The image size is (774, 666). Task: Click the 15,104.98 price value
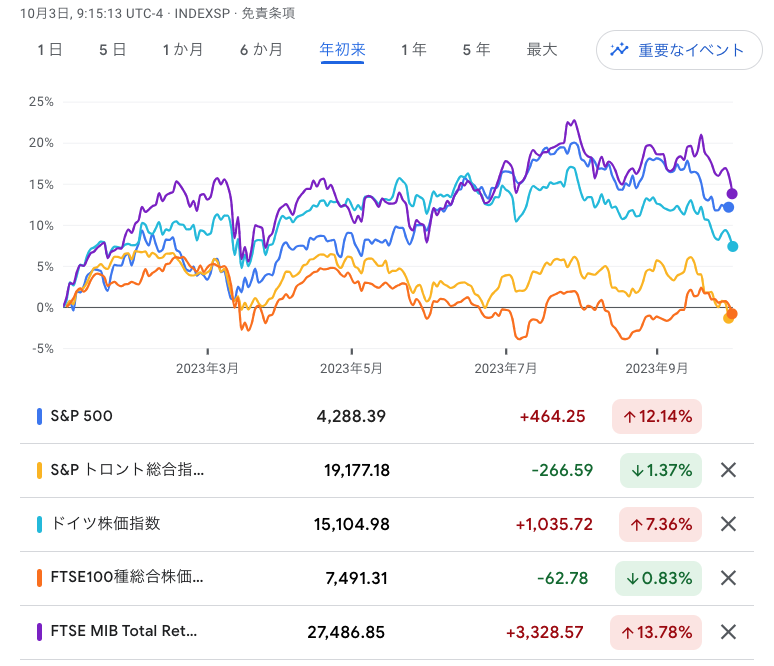(351, 524)
